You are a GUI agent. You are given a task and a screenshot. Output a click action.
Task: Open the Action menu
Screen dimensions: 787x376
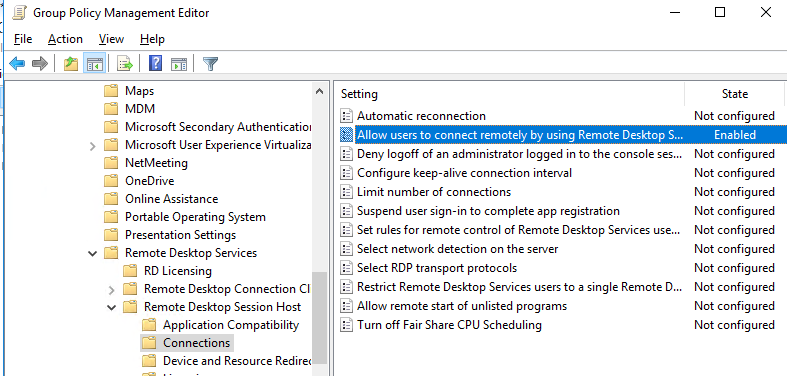[65, 39]
